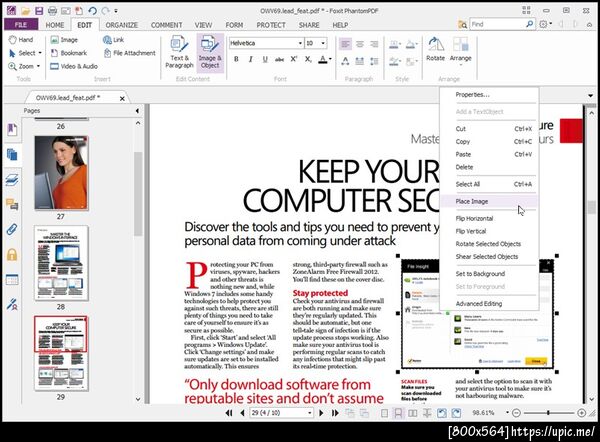Collapse the Pages panel
Viewport: 600px width, 442px height.
pos(137,111)
